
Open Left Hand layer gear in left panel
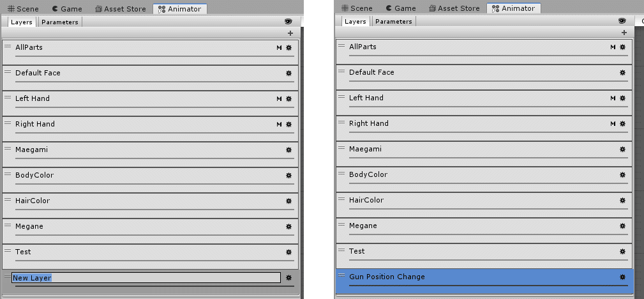[288, 98]
